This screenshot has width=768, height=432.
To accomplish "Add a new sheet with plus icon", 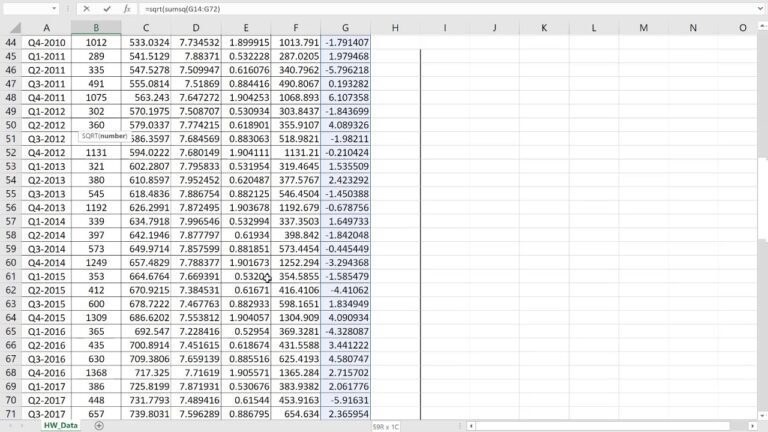I will 99,425.
